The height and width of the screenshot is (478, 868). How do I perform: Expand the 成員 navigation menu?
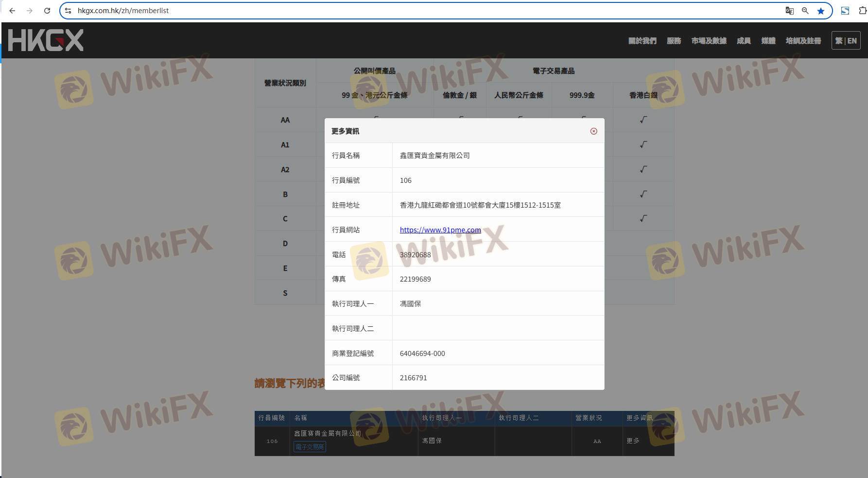744,41
